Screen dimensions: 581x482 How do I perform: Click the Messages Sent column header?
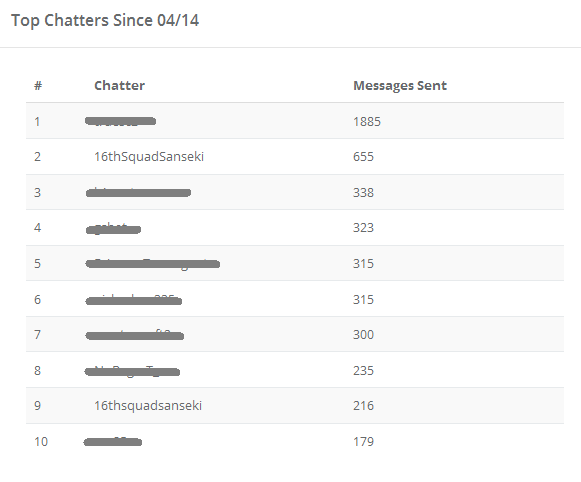[x=400, y=86]
